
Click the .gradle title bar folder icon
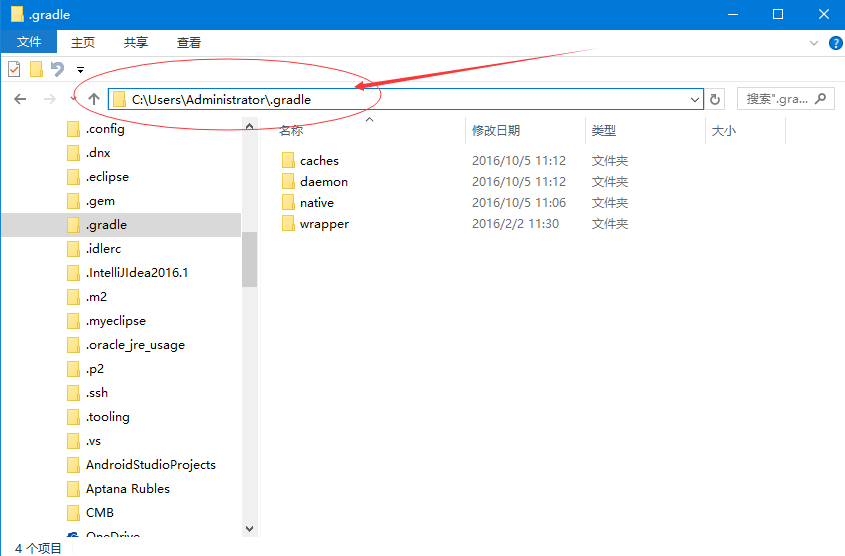click(17, 14)
